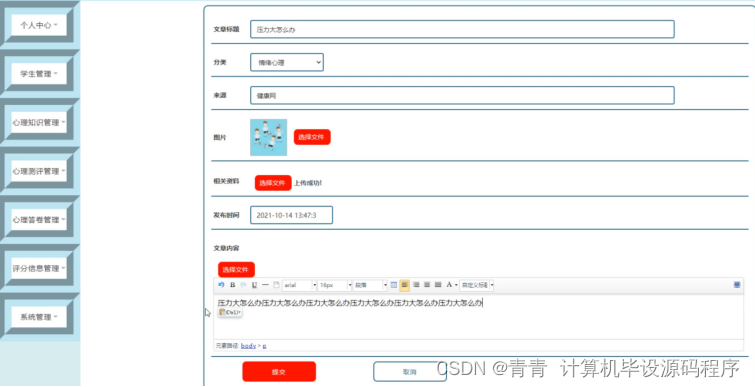This screenshot has width=755, height=387.
Task: Click the uploaded picture thumbnail
Action: tap(269, 138)
